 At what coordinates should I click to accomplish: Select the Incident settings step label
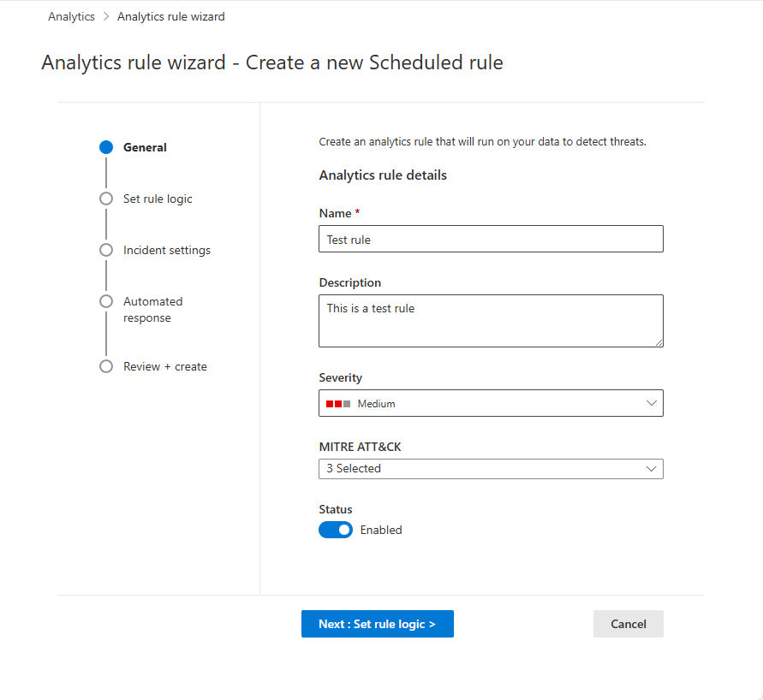[x=166, y=249]
